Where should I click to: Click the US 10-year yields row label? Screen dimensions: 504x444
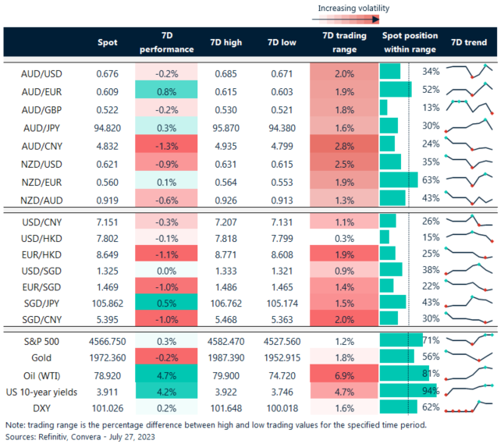44,390
